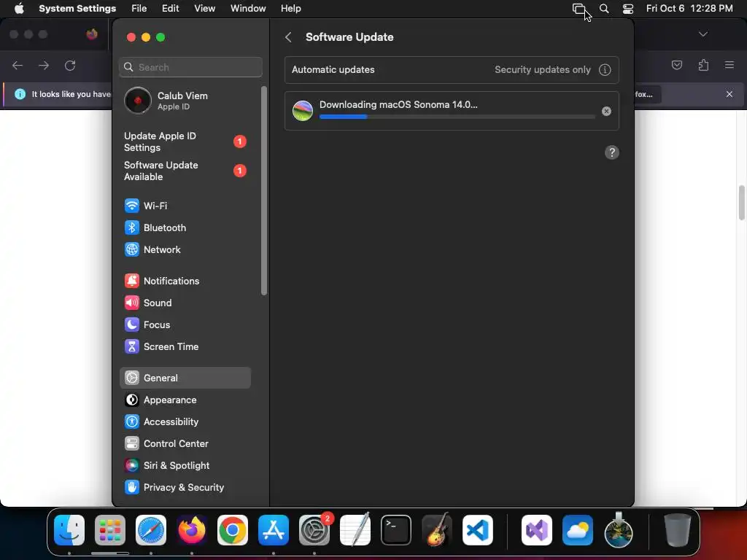The image size is (747, 560).
Task: Click Calub Viem Apple ID profile
Action: point(185,101)
